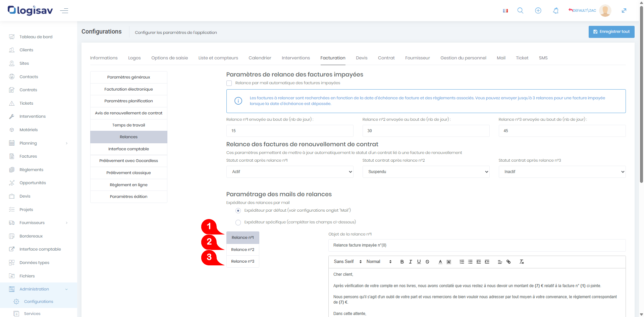Open the contract status dropdown after relance n°1
The image size is (644, 317).
[290, 172]
